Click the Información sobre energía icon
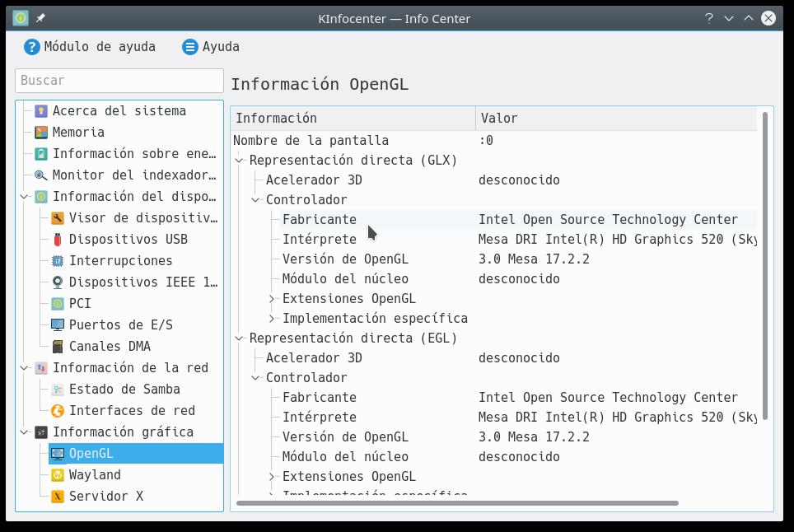This screenshot has width=794, height=532. (41, 154)
